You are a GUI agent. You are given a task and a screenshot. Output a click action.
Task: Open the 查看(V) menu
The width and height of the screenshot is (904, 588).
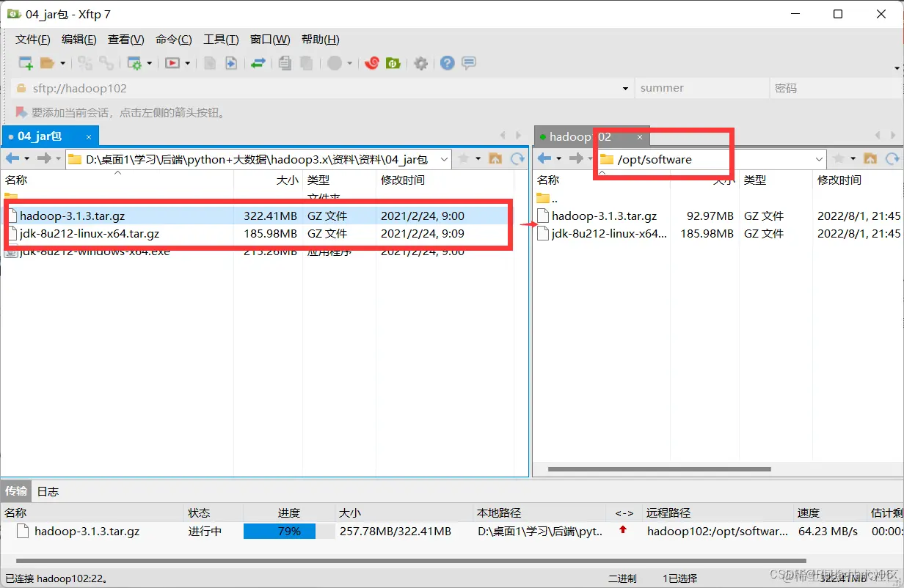(x=126, y=40)
